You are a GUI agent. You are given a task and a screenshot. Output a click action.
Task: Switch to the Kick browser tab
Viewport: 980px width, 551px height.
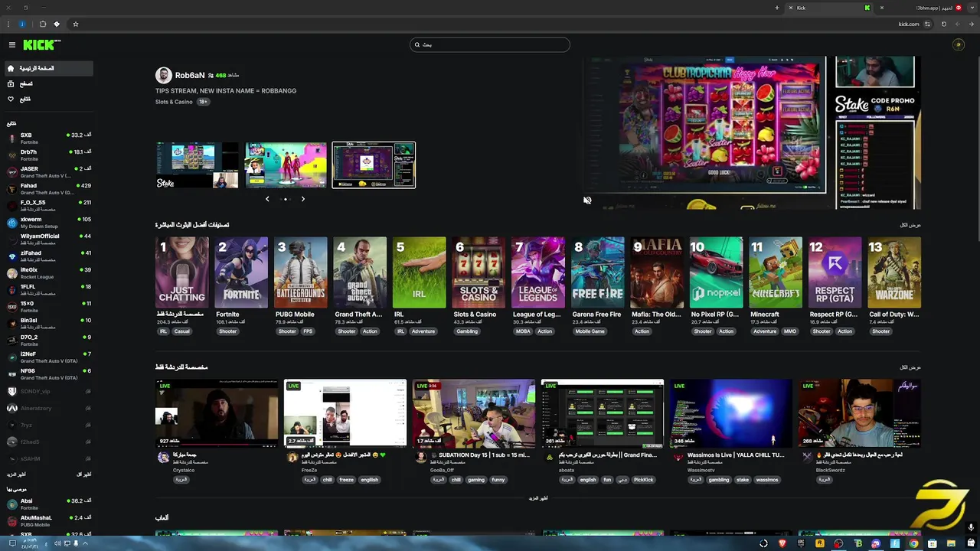click(831, 8)
